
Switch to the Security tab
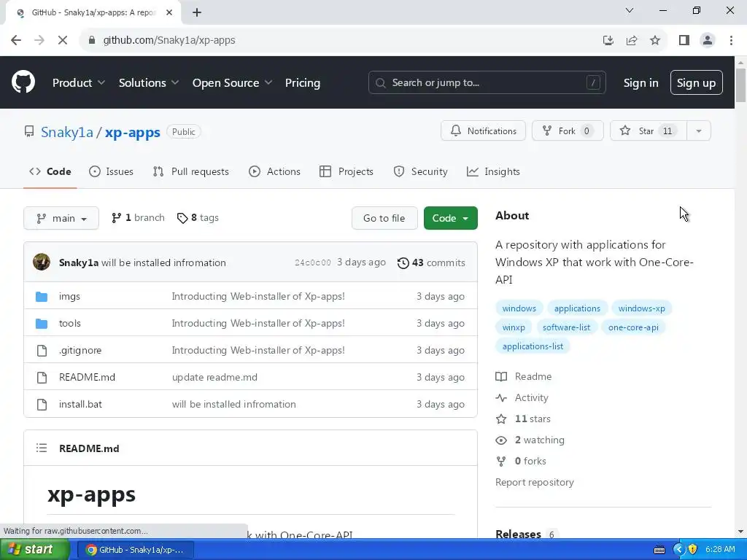pyautogui.click(x=420, y=171)
